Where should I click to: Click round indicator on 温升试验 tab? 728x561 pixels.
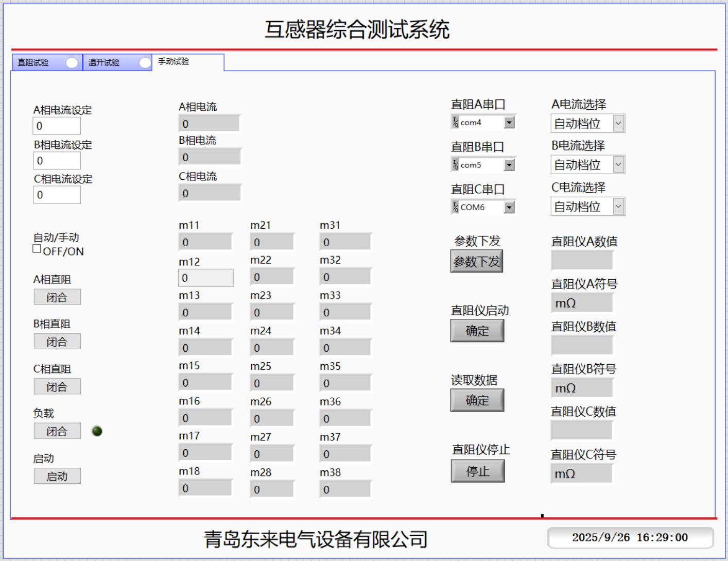pyautogui.click(x=145, y=63)
